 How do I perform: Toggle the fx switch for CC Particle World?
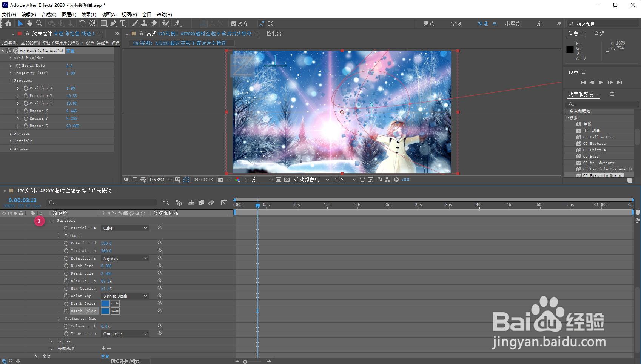pyautogui.click(x=9, y=51)
